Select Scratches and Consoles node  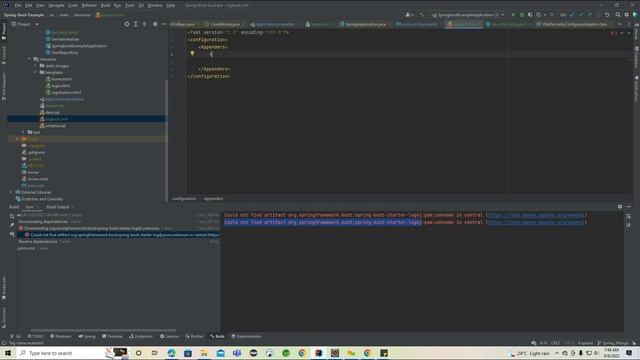pyautogui.click(x=39, y=199)
